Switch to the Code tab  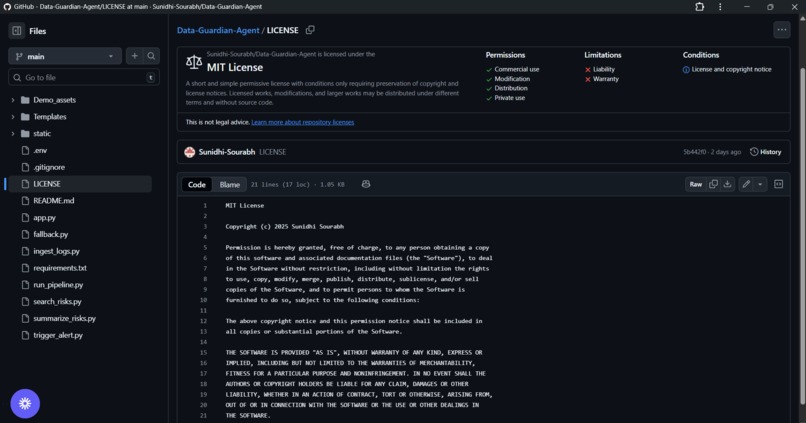[x=196, y=185]
